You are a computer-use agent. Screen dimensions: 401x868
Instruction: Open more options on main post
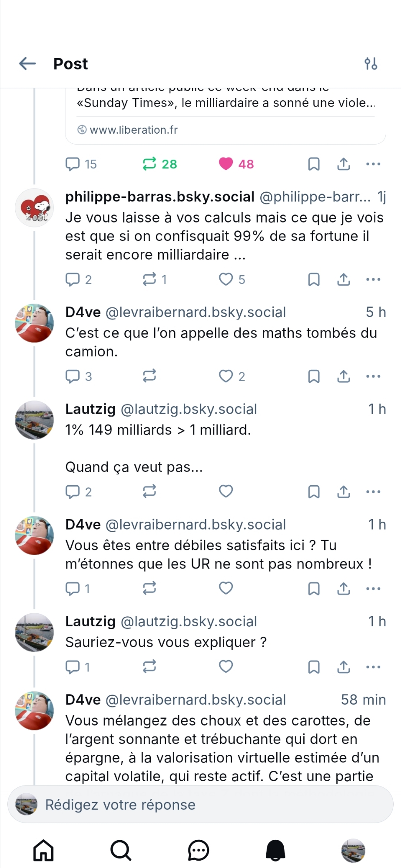tap(373, 164)
